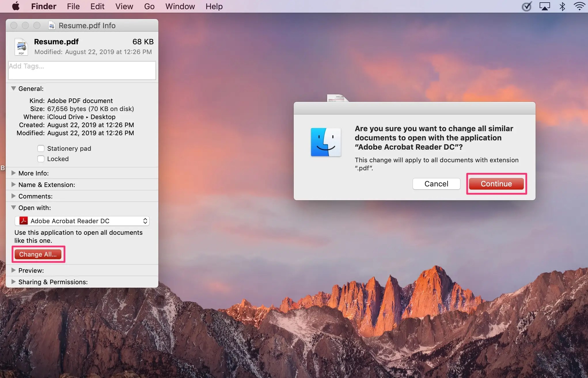Viewport: 588px width, 378px height.
Task: Click the Resume.pdf file name heading
Action: point(56,42)
